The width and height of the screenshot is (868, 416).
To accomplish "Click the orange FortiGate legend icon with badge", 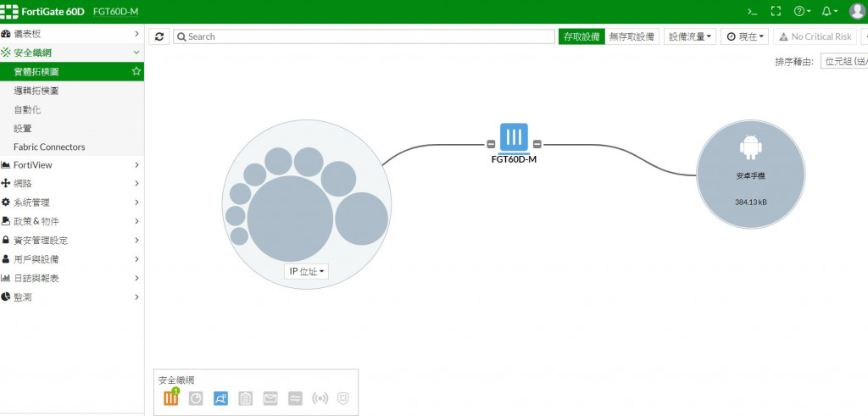I will (x=171, y=397).
